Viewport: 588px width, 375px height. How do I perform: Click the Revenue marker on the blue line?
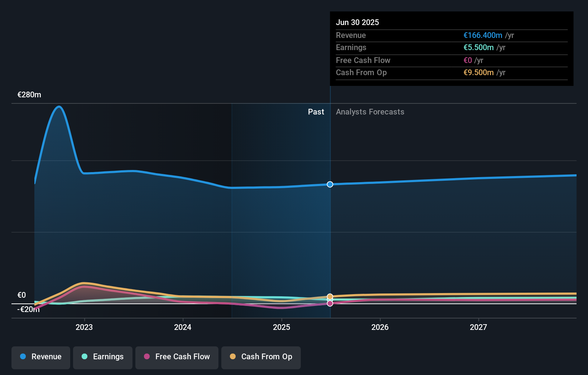pyautogui.click(x=330, y=184)
